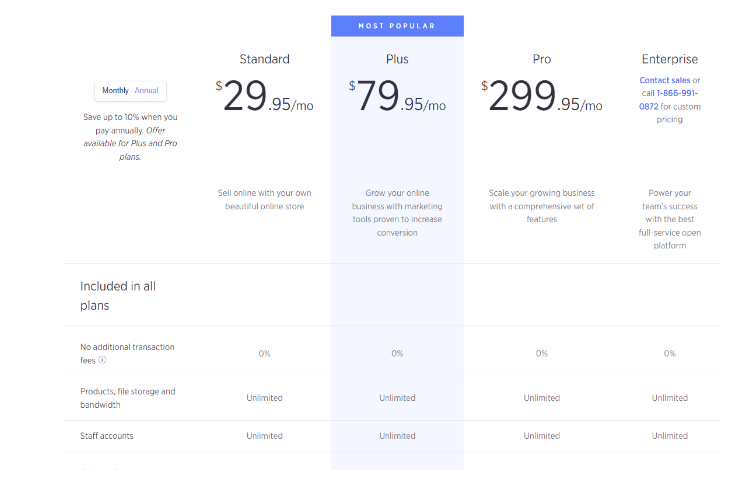
Task: Click the $79.95/mo Plus price
Action: point(397,96)
